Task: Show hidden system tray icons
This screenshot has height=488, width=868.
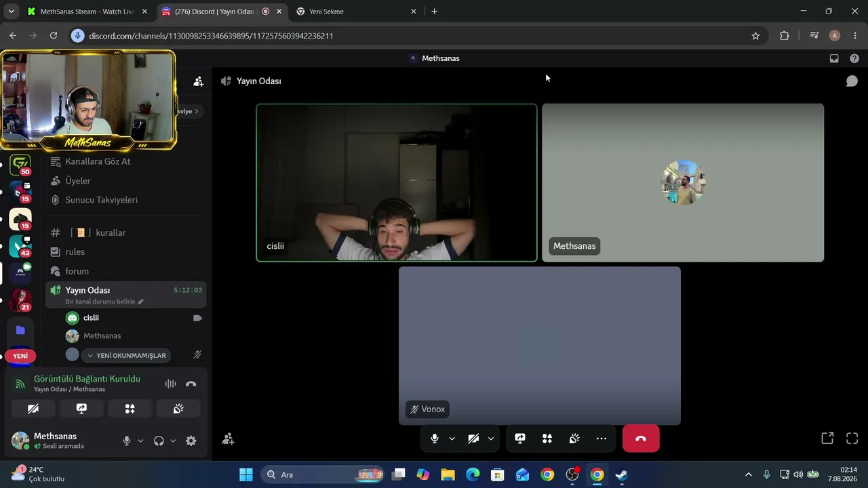Action: click(748, 474)
